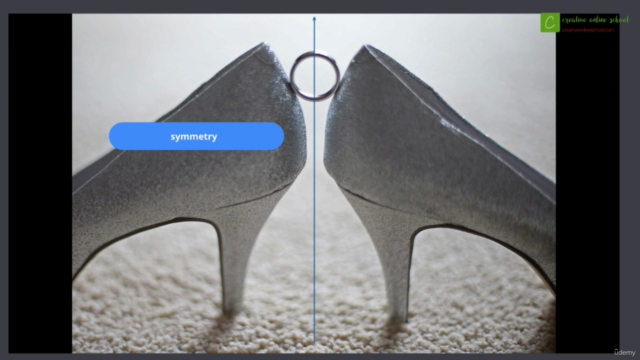This screenshot has height=360, width=640.
Task: Click the ring between the shoes
Action: click(315, 76)
